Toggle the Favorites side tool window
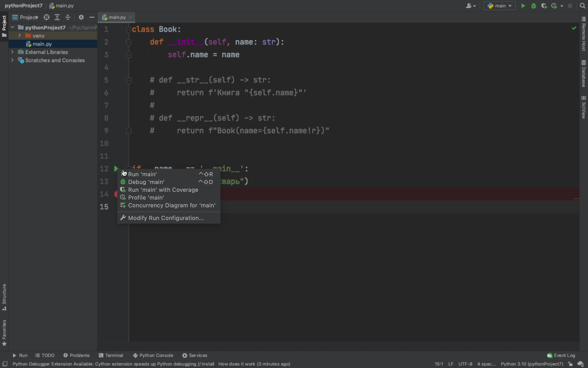 (4, 333)
